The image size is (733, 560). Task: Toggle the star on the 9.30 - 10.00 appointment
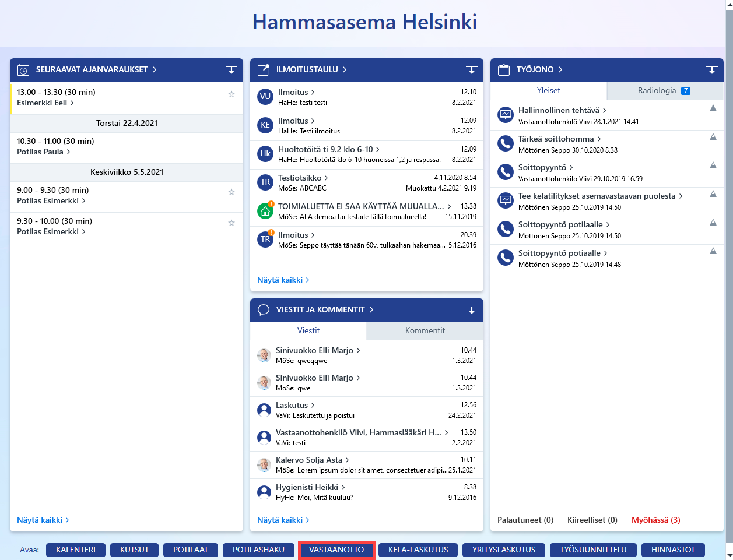[x=232, y=223]
